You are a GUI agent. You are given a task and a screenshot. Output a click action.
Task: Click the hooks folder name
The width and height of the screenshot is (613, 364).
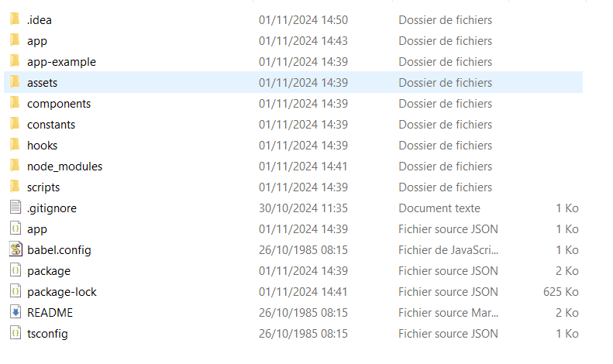tap(42, 146)
